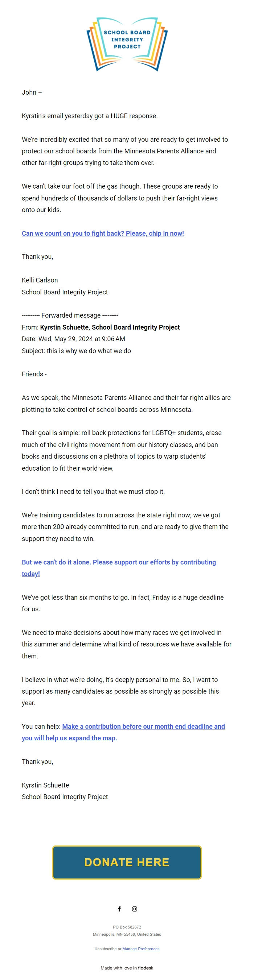The height and width of the screenshot is (980, 254).
Task: Click the Minneapolis, MN address line
Action: [127, 934]
